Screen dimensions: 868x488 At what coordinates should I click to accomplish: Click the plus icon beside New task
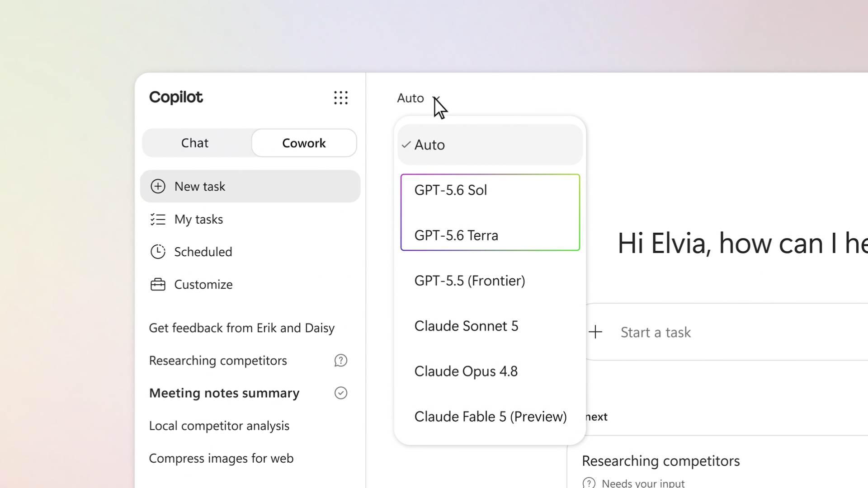[158, 186]
